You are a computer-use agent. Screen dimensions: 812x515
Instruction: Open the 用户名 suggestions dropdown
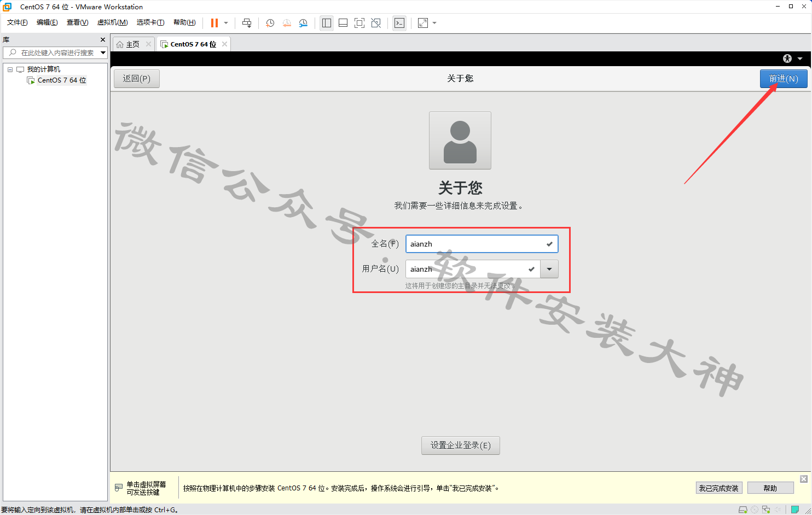coord(549,269)
